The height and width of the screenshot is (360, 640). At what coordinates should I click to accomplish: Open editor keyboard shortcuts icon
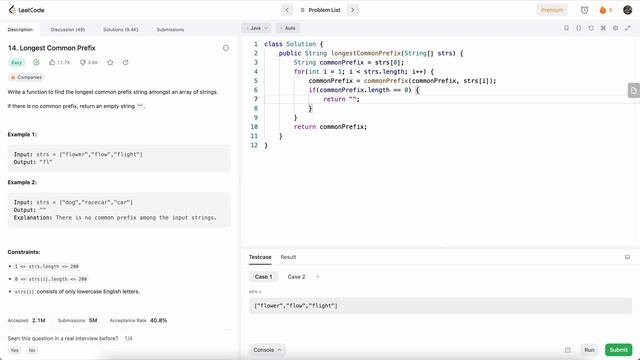click(603, 28)
